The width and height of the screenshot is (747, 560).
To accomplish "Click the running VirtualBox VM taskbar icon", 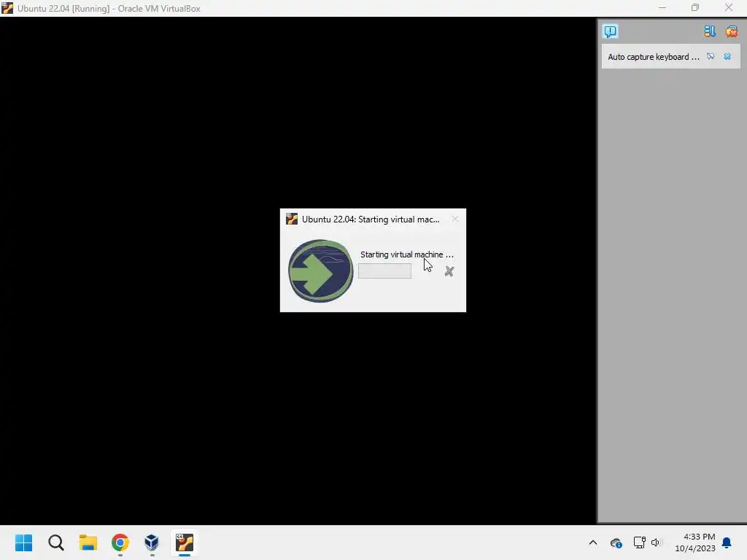I will point(185,542).
